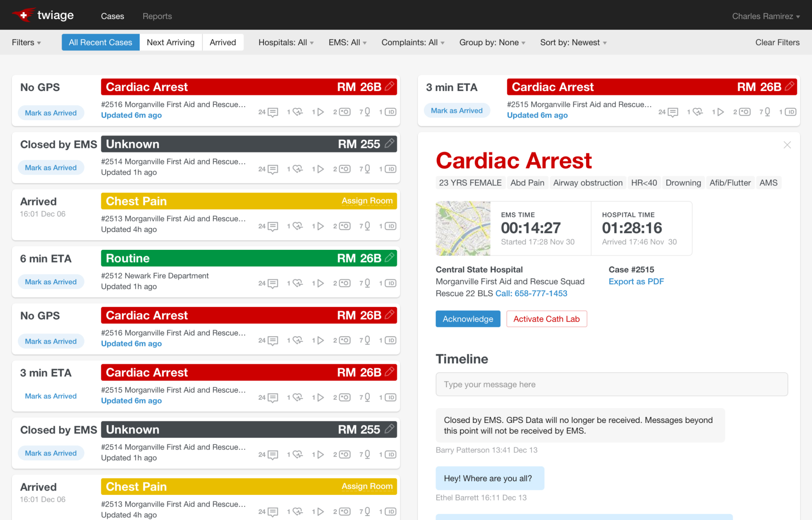Image resolution: width=812 pixels, height=520 pixels.
Task: Toggle the Next Arriving filter
Action: pyautogui.click(x=171, y=42)
